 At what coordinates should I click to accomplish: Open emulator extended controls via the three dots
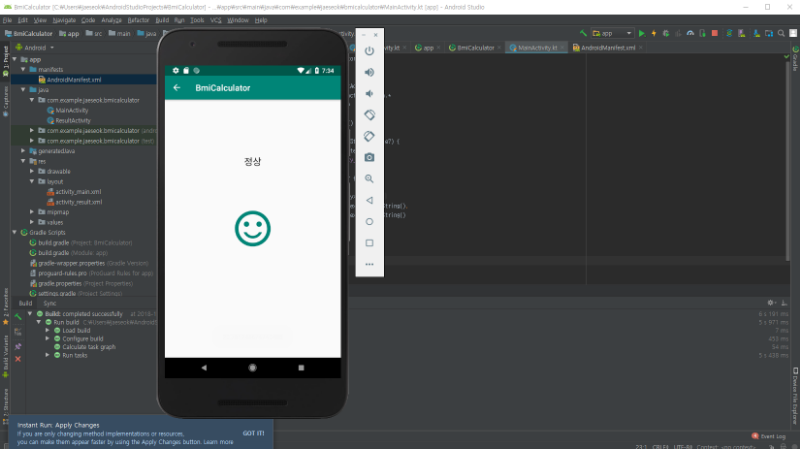(x=369, y=264)
